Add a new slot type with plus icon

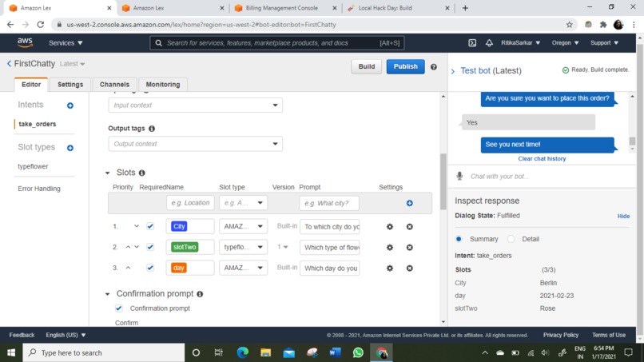click(70, 148)
